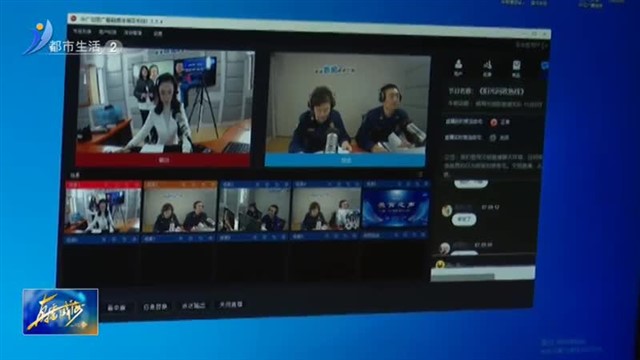Select the side-angle studio scene thumbnail
640x360 pixels.
255,210
